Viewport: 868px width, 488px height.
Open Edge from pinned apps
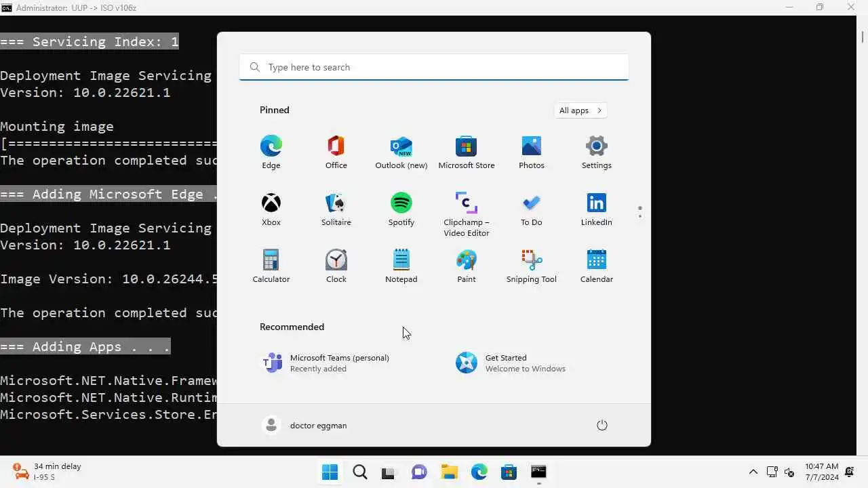point(271,152)
